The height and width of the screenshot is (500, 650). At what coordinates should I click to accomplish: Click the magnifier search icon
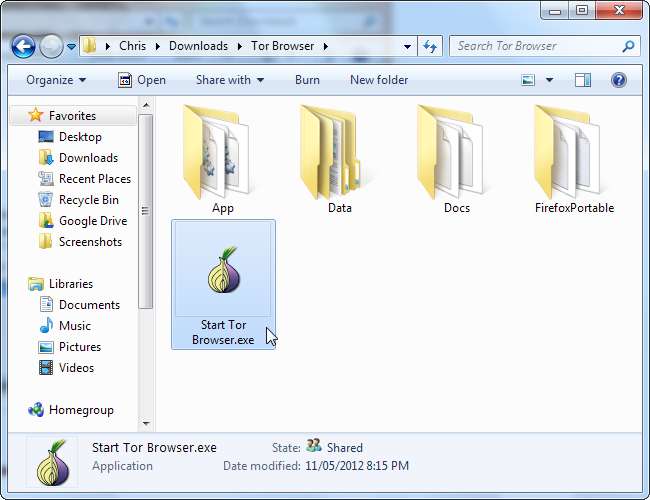(628, 46)
